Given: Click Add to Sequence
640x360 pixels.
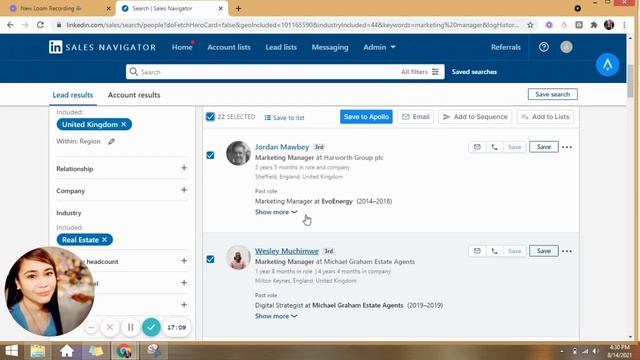Looking at the screenshot, I should 475,117.
